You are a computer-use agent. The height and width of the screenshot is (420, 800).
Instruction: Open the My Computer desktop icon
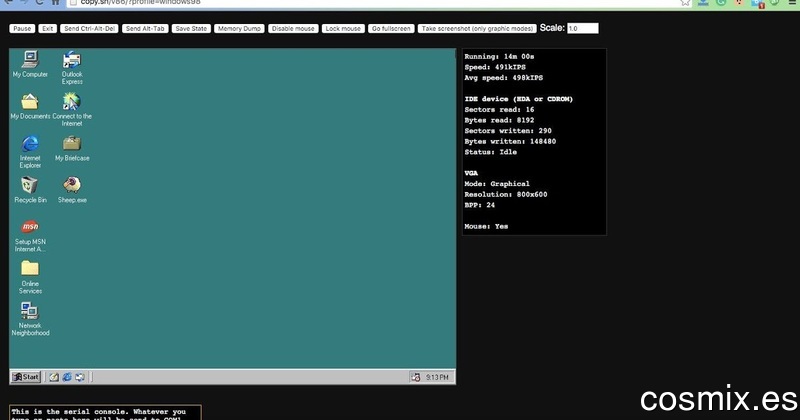pos(30,64)
